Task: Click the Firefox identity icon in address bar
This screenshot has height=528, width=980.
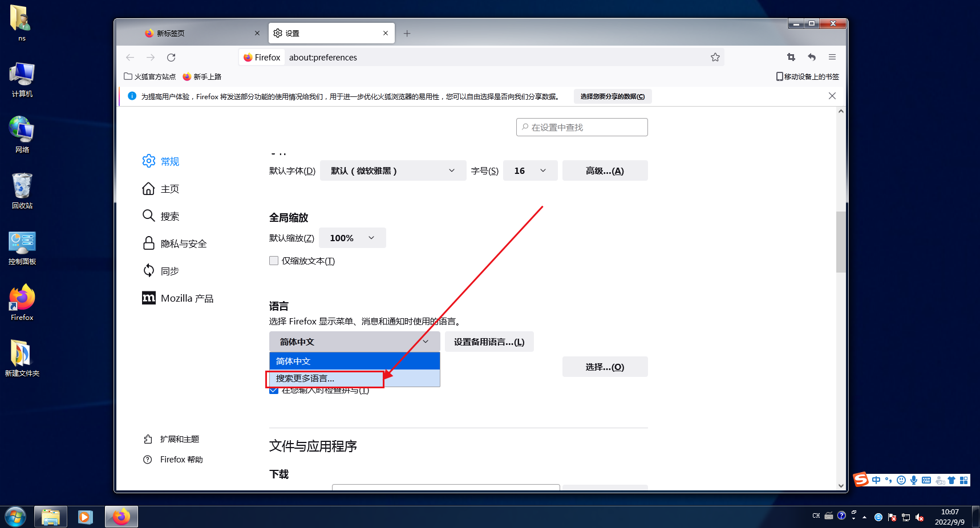Action: [262, 57]
